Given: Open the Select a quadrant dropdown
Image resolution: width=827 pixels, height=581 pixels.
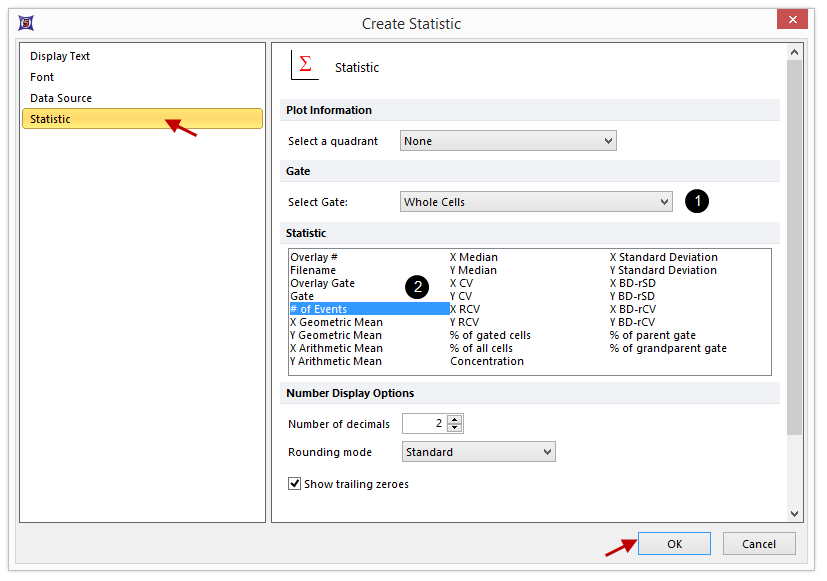Looking at the screenshot, I should [508, 141].
